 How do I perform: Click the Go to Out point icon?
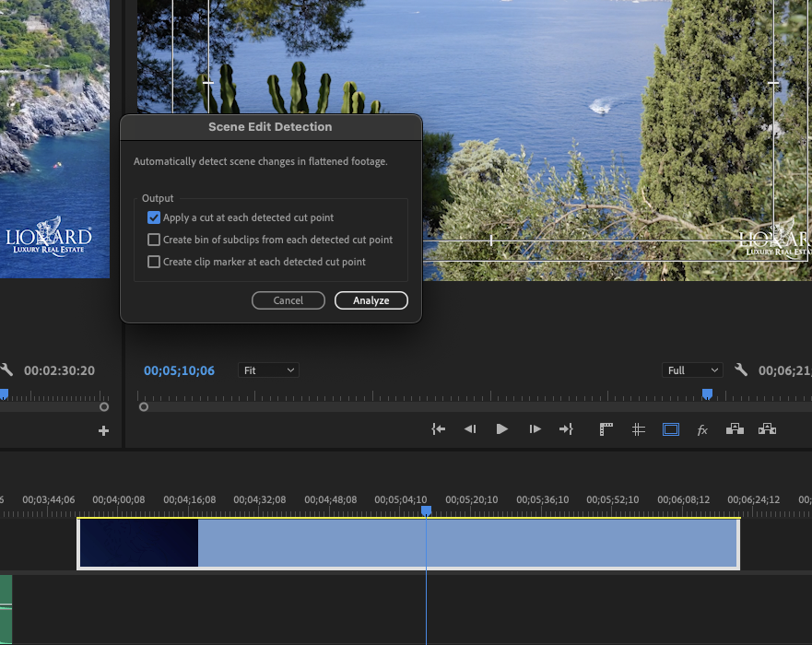tap(567, 428)
